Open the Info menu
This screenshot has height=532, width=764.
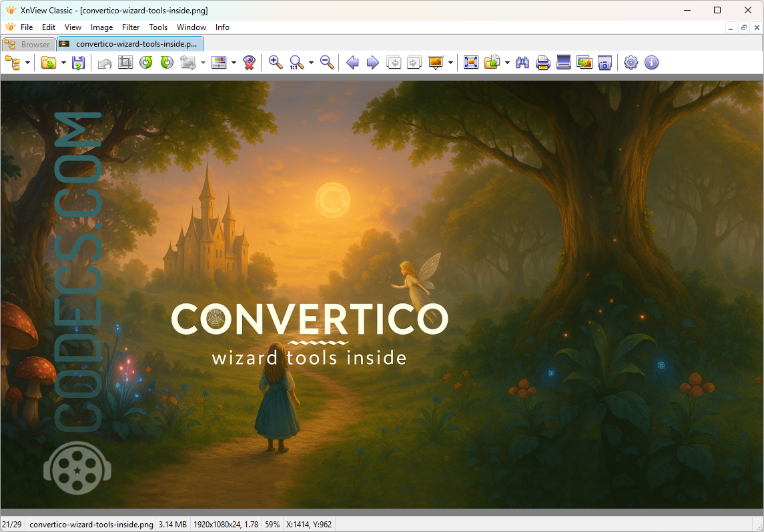[x=222, y=27]
